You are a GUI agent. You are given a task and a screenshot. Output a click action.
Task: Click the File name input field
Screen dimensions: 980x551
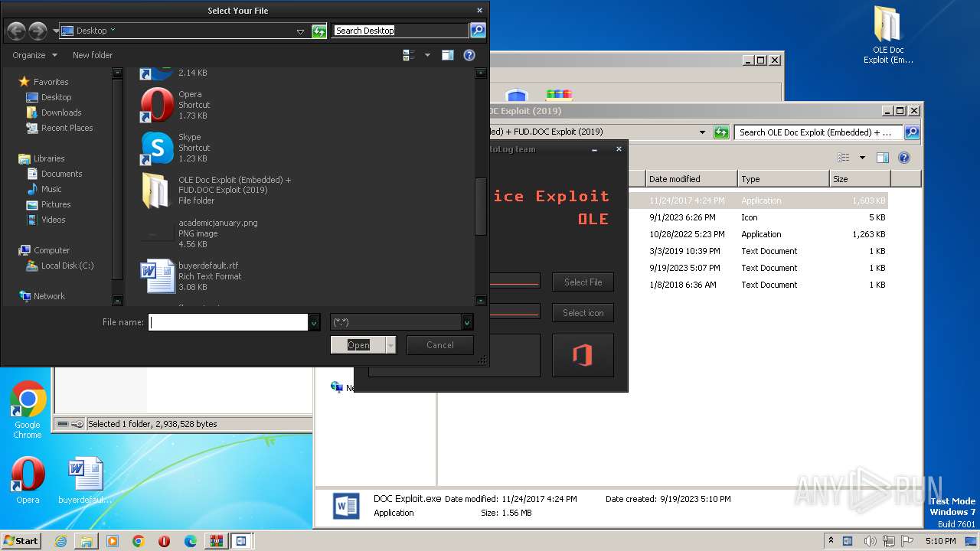click(x=228, y=322)
